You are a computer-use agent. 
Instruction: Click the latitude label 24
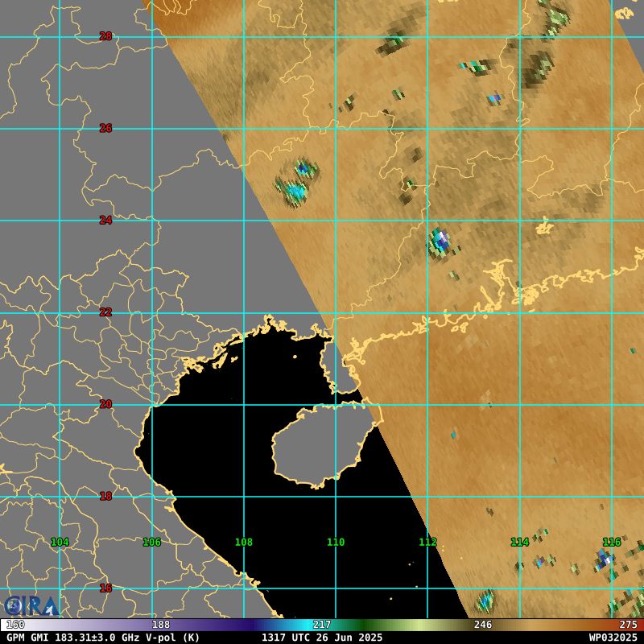coord(105,220)
